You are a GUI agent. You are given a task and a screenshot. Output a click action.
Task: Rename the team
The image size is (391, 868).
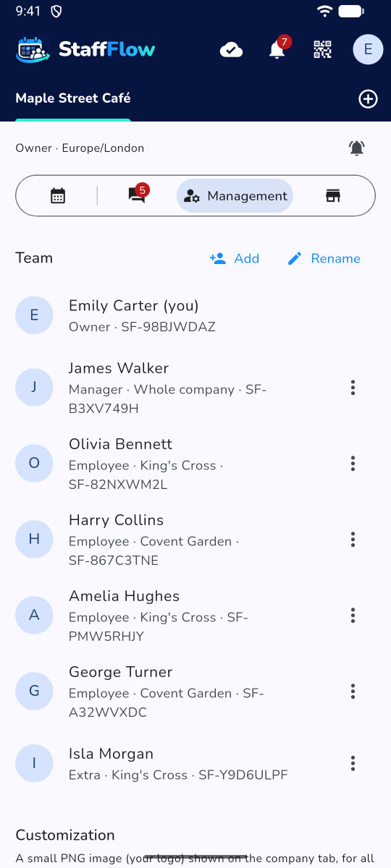click(x=324, y=258)
